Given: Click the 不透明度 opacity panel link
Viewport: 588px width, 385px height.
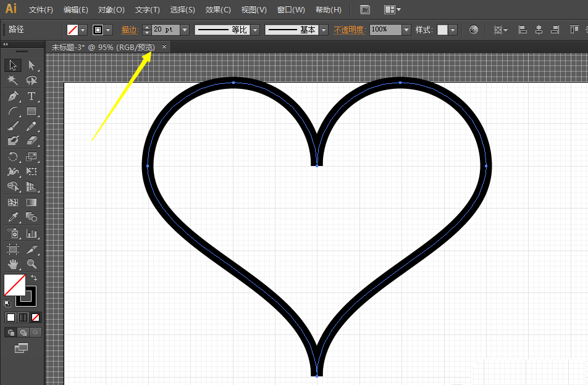Looking at the screenshot, I should [x=350, y=30].
